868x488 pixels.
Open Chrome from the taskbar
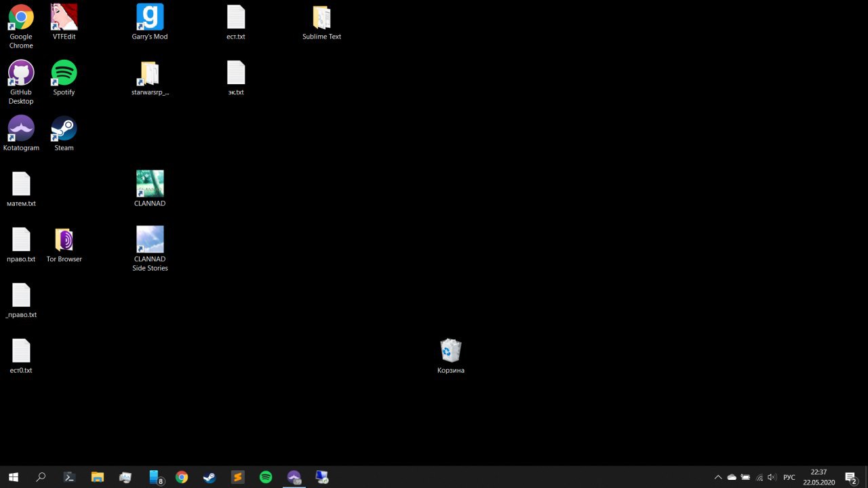(182, 477)
